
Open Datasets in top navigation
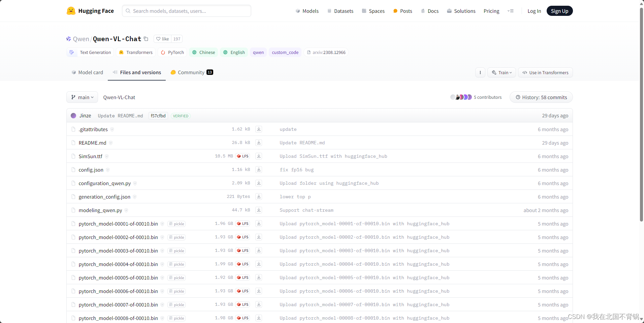click(340, 11)
